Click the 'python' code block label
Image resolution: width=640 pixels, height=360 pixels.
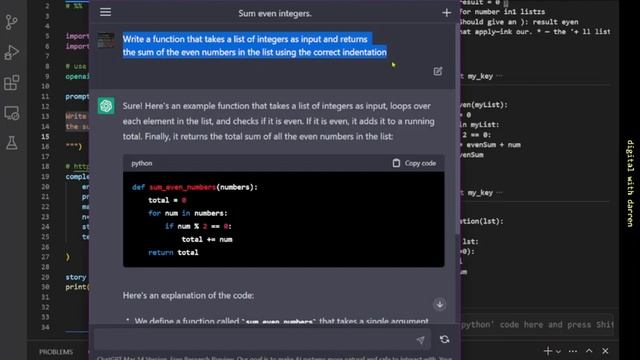[x=142, y=163]
